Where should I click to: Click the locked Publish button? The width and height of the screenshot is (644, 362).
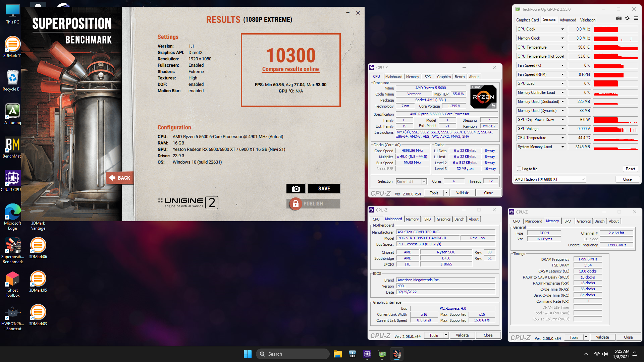coord(313,204)
